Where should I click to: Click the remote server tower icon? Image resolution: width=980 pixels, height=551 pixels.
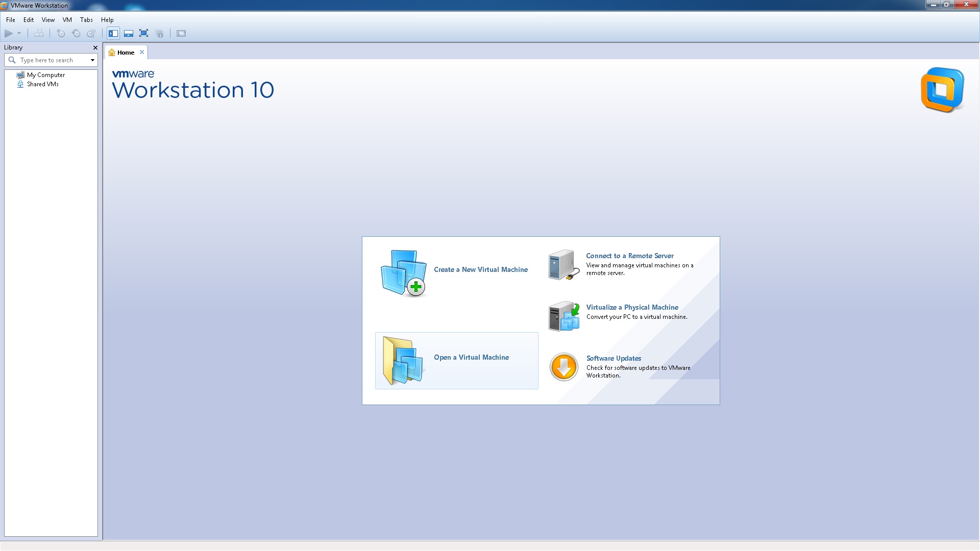(563, 265)
